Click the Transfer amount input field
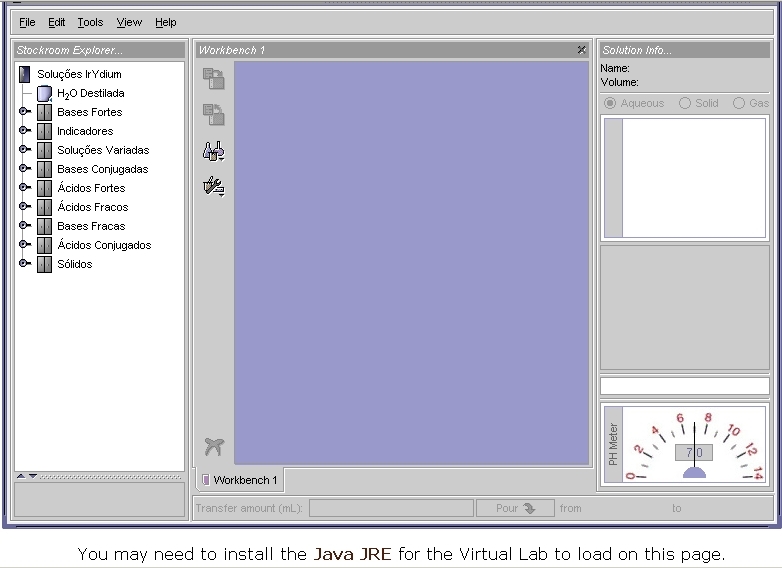This screenshot has width=782, height=568. (391, 508)
